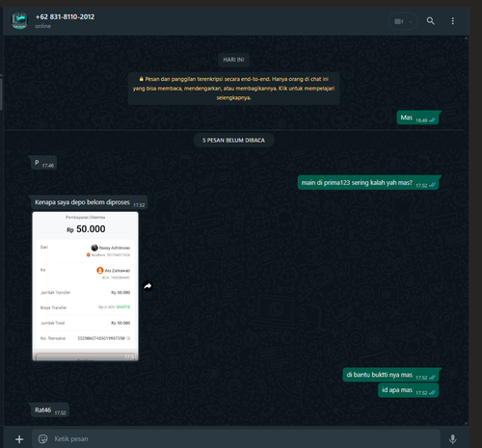Record a voice message with microphone
The height and width of the screenshot is (448, 482).
tap(452, 439)
